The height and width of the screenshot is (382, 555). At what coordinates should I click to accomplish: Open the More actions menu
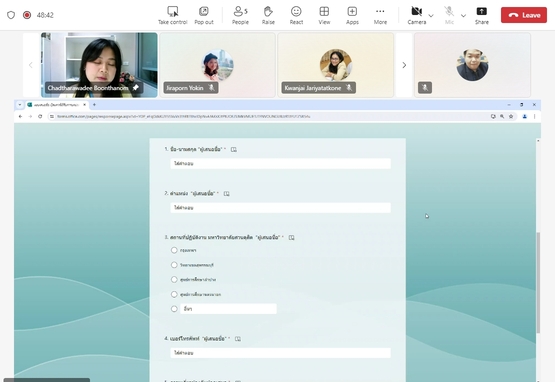pos(380,15)
